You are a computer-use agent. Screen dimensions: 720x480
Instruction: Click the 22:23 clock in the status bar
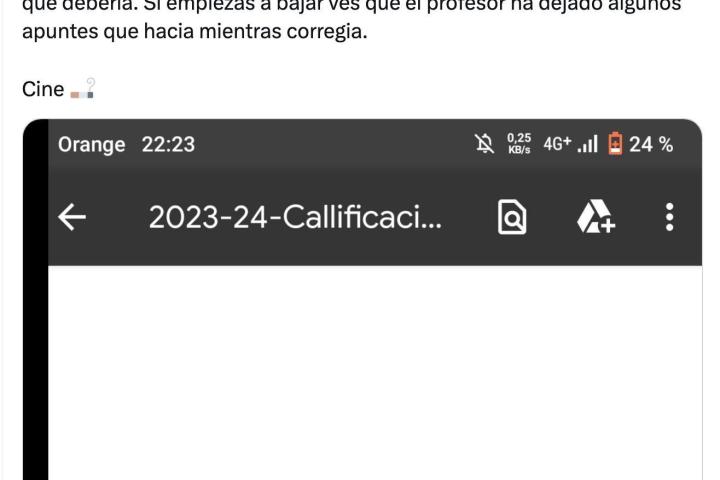point(168,144)
